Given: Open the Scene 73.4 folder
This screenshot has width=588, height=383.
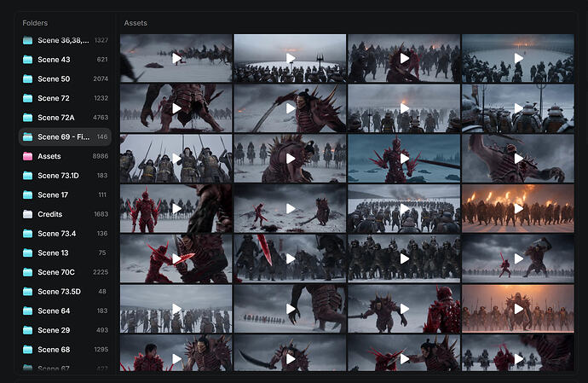Looking at the screenshot, I should coord(65,234).
